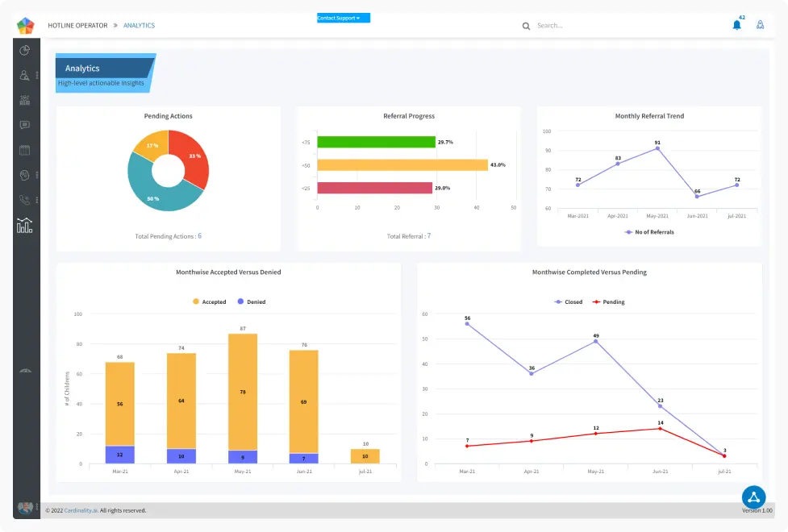Click the blue floating action button
Screen dimensions: 788x532
tap(753, 497)
